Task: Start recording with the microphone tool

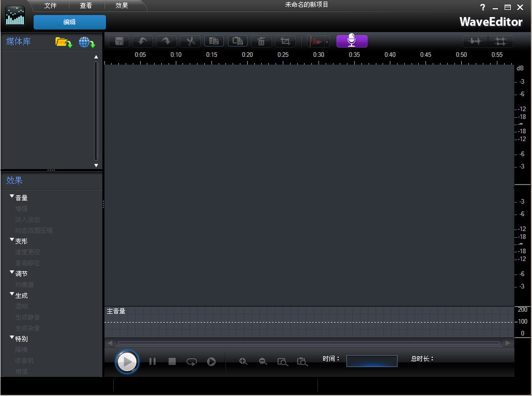Action: (x=352, y=41)
